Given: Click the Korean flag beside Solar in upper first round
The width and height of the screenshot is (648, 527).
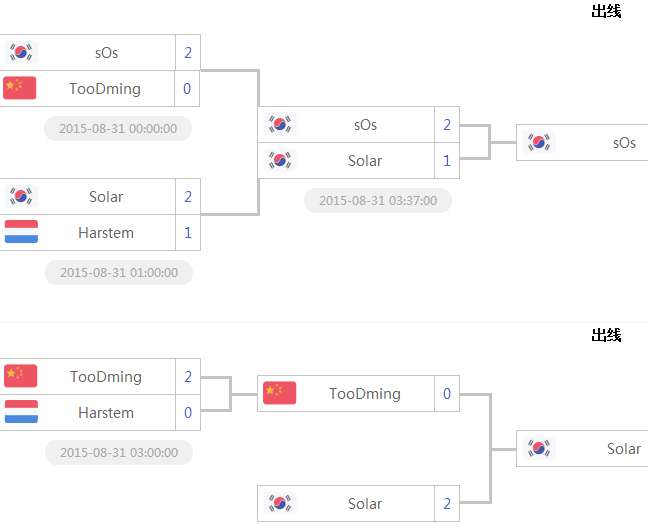Looking at the screenshot, I should (x=21, y=196).
